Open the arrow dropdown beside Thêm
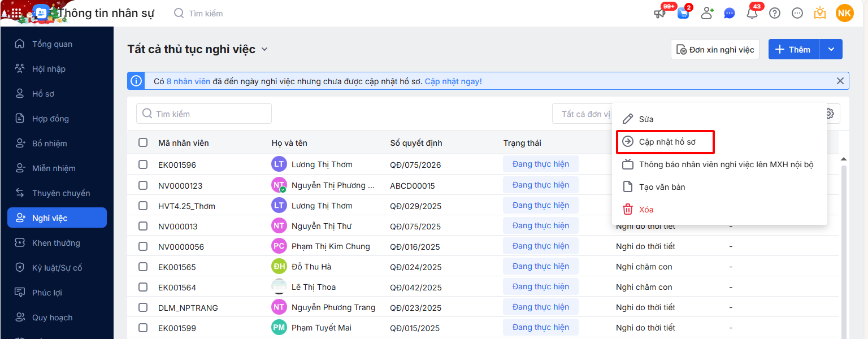 tap(831, 49)
